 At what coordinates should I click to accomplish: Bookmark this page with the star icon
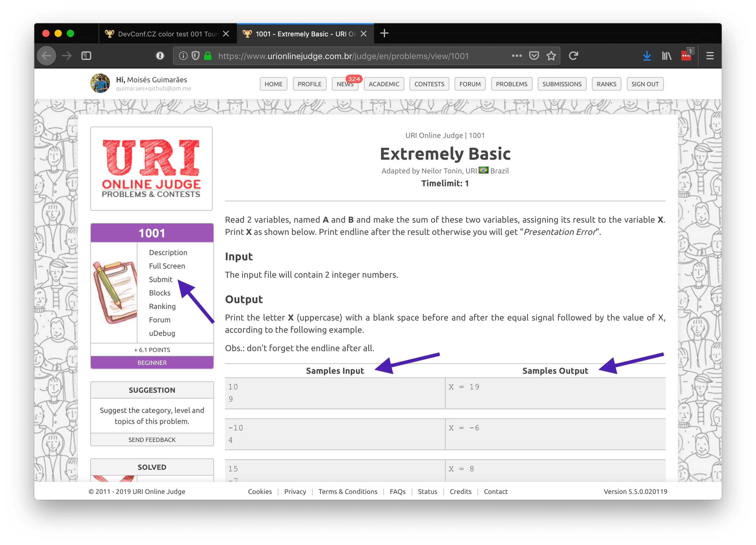point(551,56)
